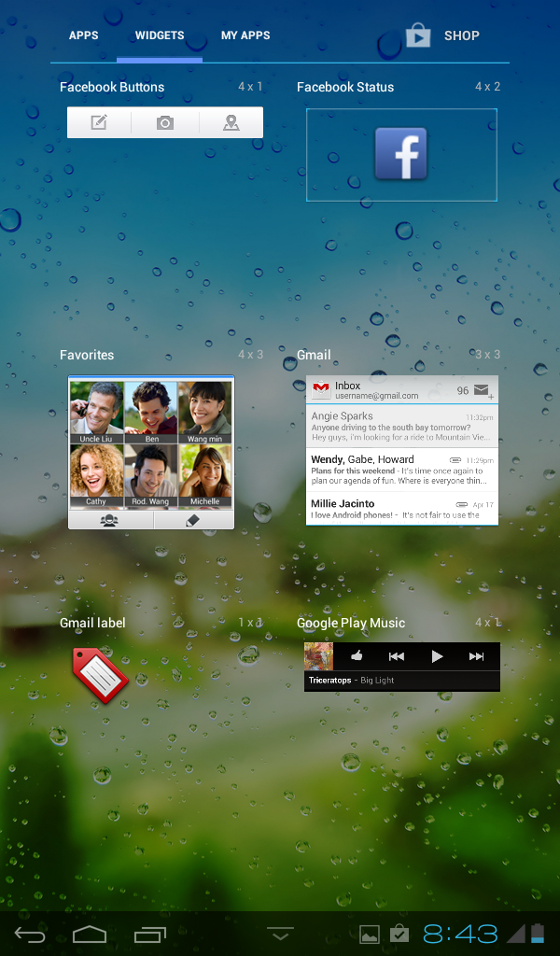Tap the chevron handle in the navigation bar
This screenshot has height=956, width=560.
[x=280, y=934]
